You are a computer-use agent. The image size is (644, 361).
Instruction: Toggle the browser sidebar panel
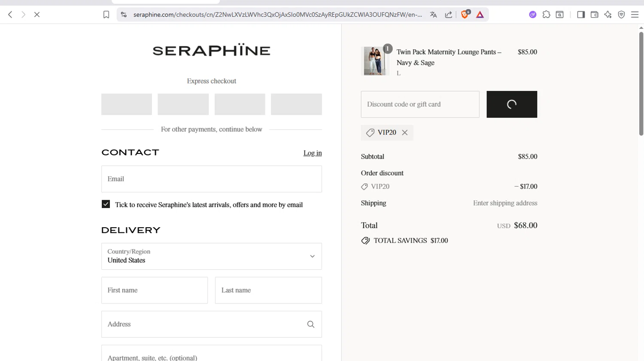click(581, 15)
